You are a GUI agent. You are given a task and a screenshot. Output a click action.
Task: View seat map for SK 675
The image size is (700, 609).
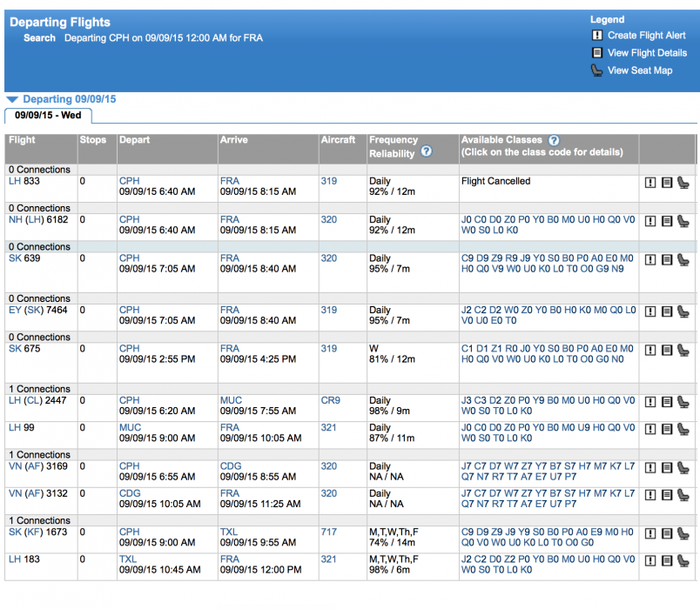[683, 350]
